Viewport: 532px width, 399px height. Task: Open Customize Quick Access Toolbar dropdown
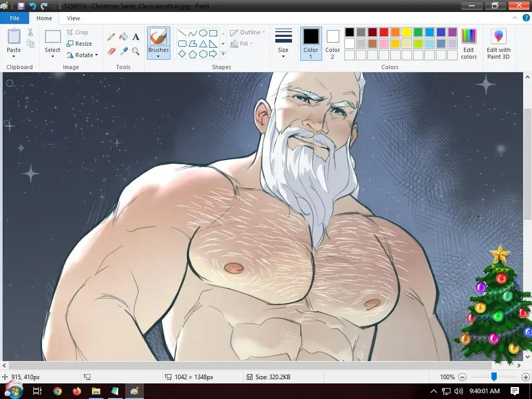point(54,6)
